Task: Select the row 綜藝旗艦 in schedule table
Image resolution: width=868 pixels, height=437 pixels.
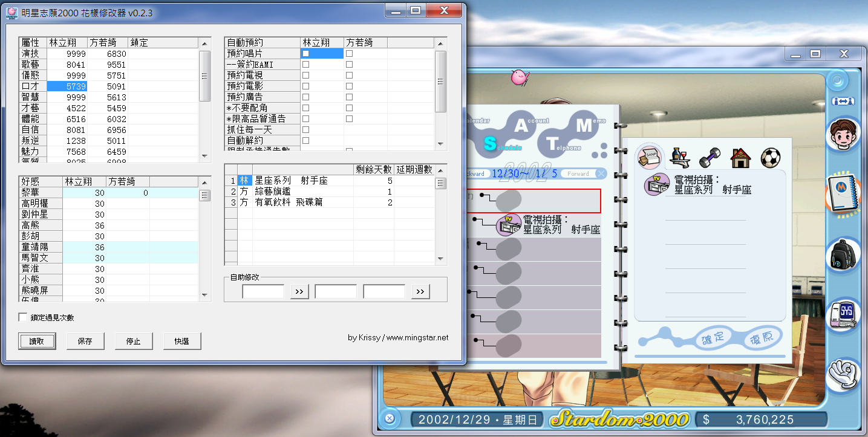Action: 329,192
